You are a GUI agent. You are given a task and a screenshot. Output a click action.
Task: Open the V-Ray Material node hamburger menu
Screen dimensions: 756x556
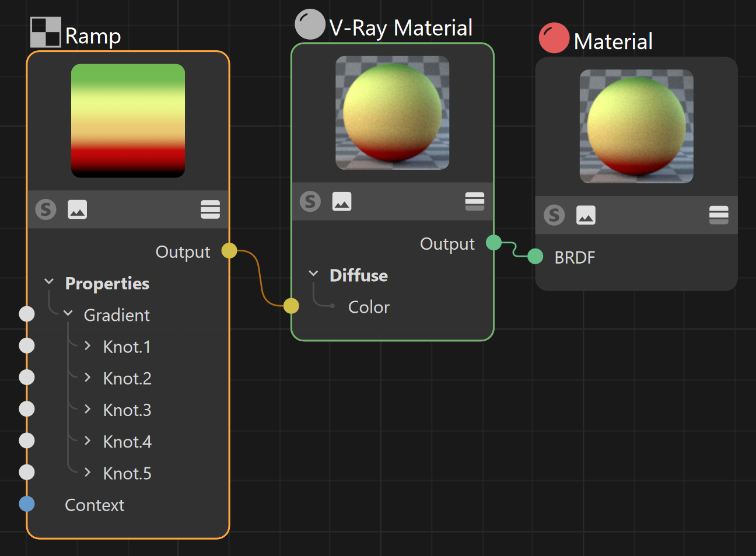click(475, 201)
